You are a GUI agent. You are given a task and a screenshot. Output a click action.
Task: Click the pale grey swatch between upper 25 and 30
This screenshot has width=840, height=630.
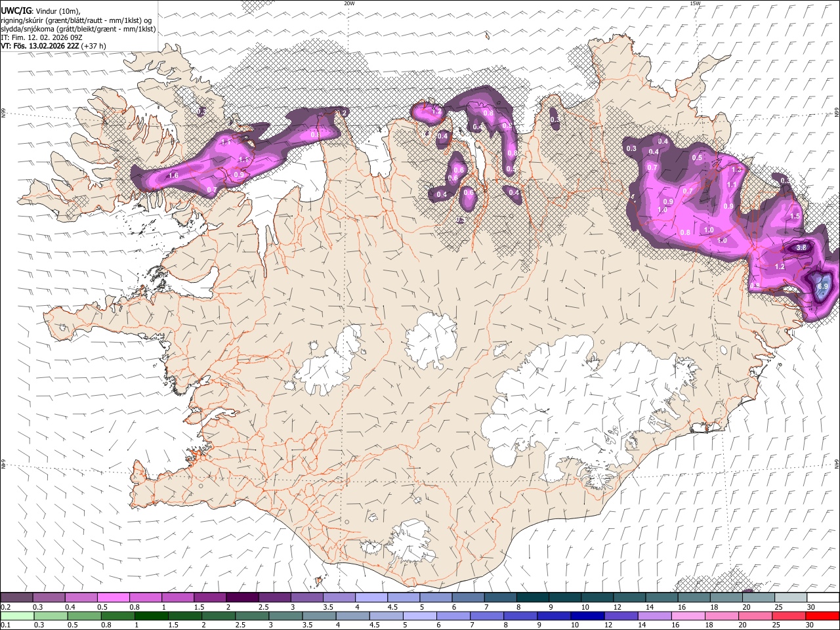pyautogui.click(x=791, y=597)
